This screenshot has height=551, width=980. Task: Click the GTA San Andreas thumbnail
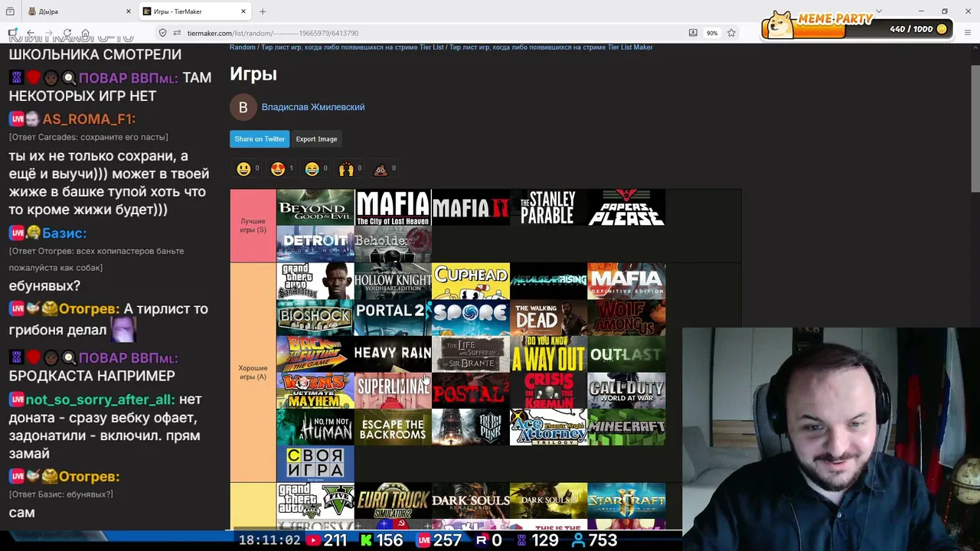click(315, 281)
